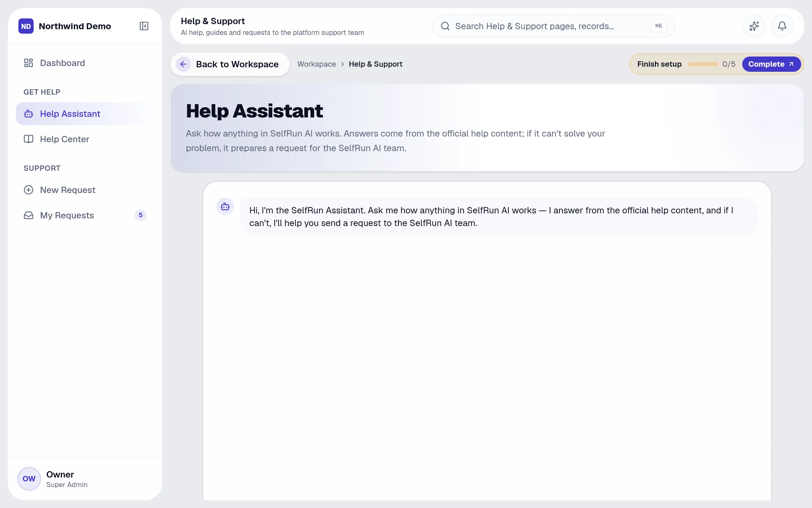Open the Owner Super Admin profile
Image resolution: width=812 pixels, height=508 pixels.
pyautogui.click(x=85, y=479)
